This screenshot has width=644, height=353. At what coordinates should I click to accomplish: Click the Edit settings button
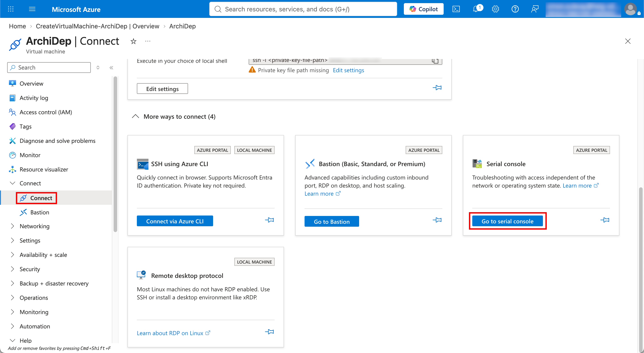coord(162,89)
